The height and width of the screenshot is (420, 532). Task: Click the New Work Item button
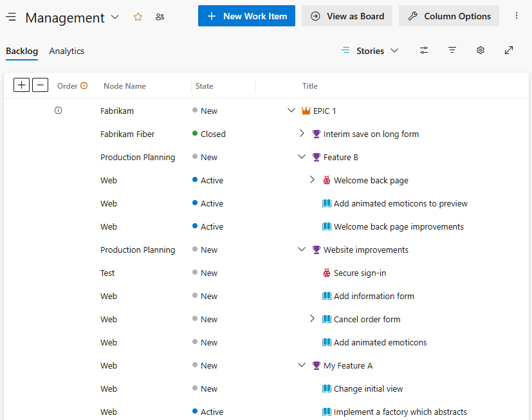(246, 15)
